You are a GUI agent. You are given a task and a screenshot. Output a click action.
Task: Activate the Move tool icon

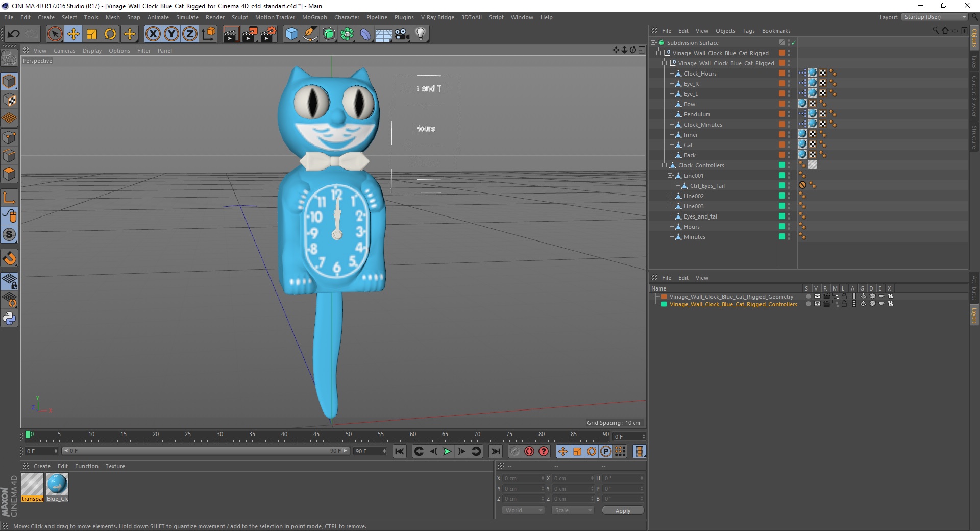73,34
